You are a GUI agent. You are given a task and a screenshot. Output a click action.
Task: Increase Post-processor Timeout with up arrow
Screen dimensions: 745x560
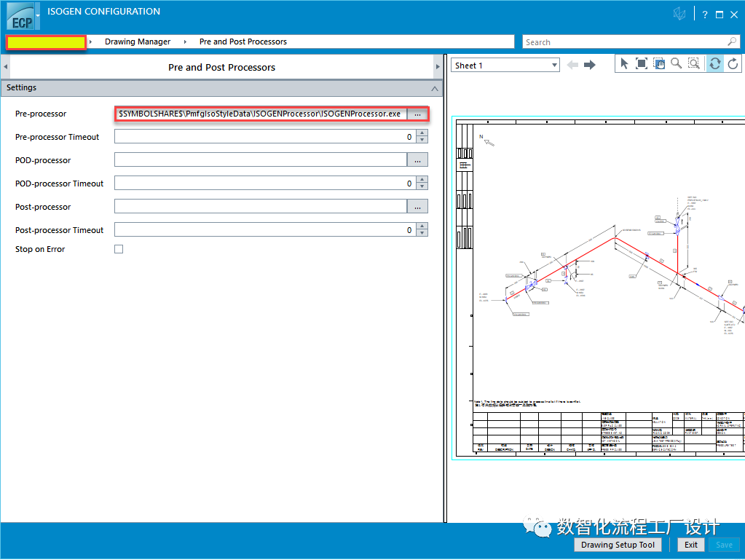click(x=422, y=226)
